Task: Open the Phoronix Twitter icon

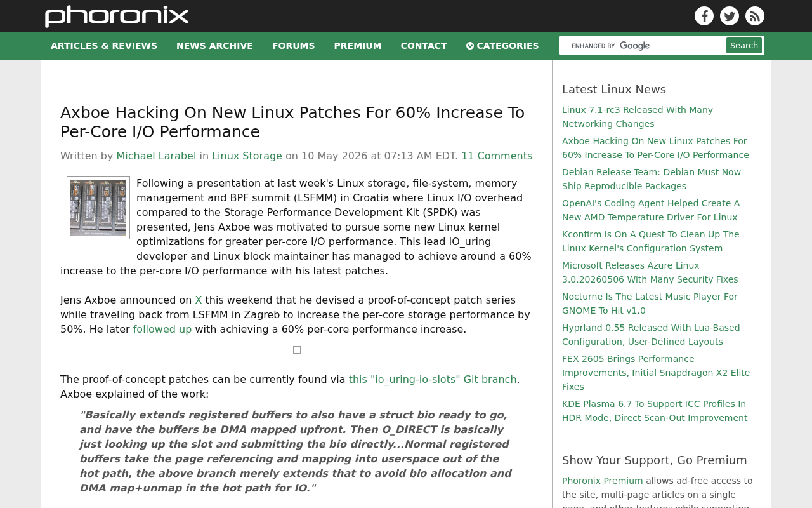Action: point(730,16)
